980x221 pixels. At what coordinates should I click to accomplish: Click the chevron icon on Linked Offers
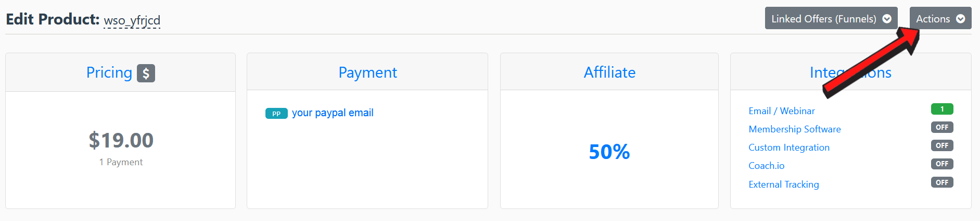pos(887,19)
